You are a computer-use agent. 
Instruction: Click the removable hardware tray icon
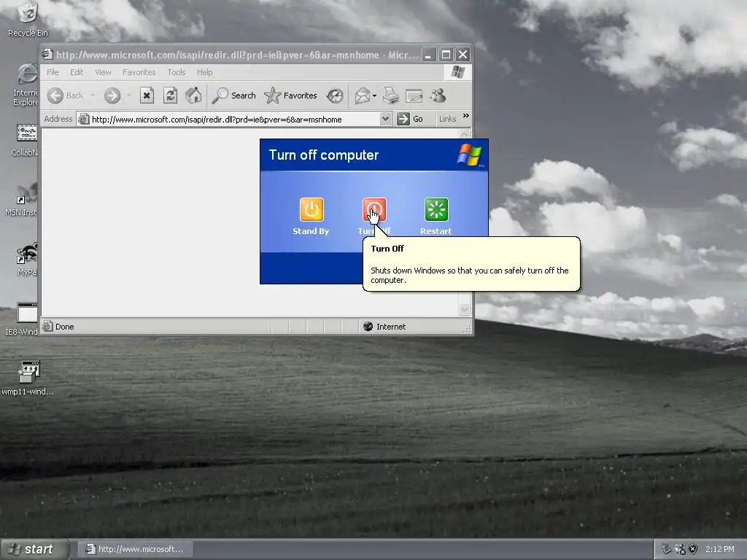[666, 549]
